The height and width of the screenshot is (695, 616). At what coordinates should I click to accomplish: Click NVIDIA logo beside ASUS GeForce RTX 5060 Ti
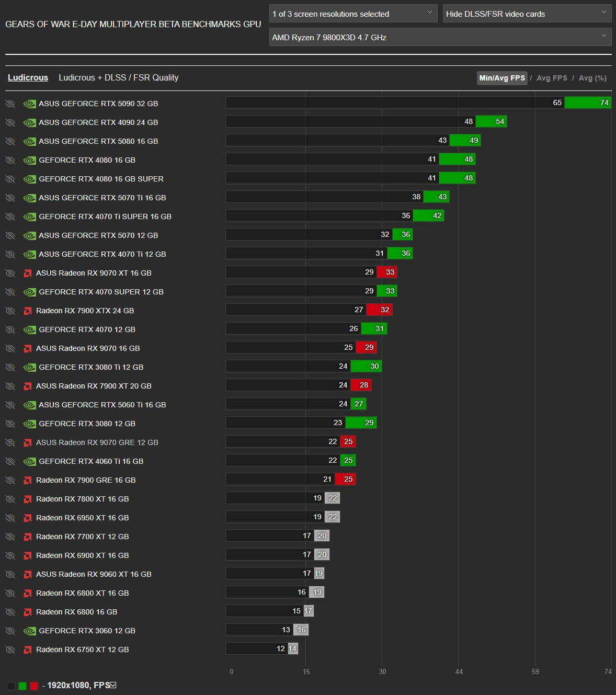click(30, 405)
